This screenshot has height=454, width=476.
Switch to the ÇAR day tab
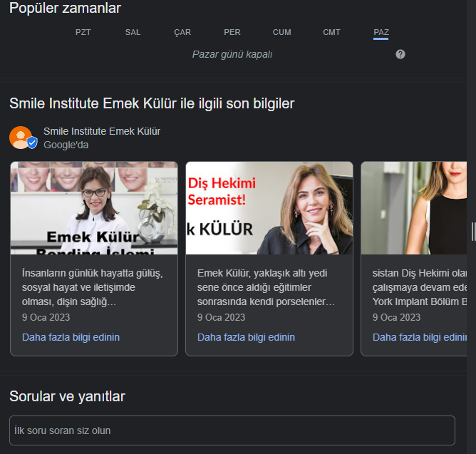click(182, 32)
